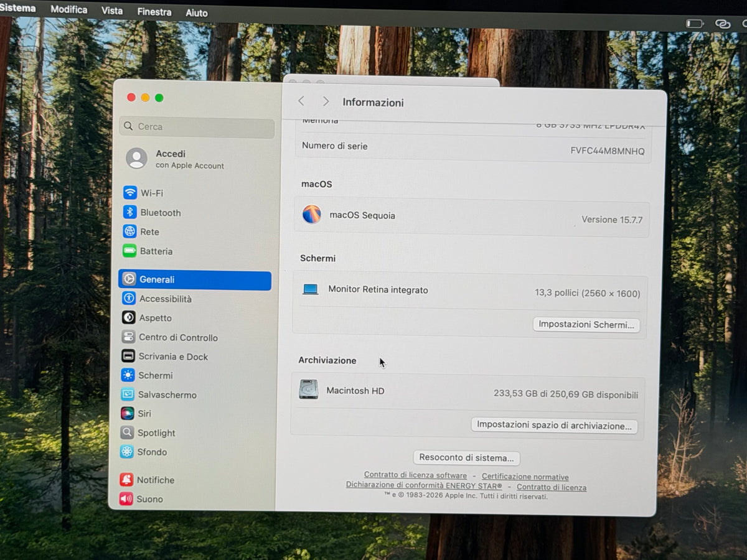Go forward with the right chevron
Image resolution: width=747 pixels, height=560 pixels.
[x=326, y=101]
